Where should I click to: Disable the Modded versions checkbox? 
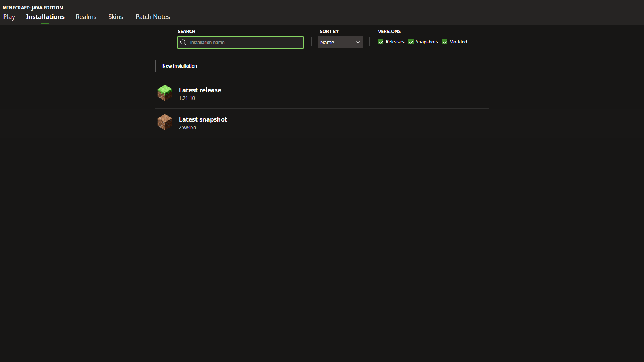(444, 42)
